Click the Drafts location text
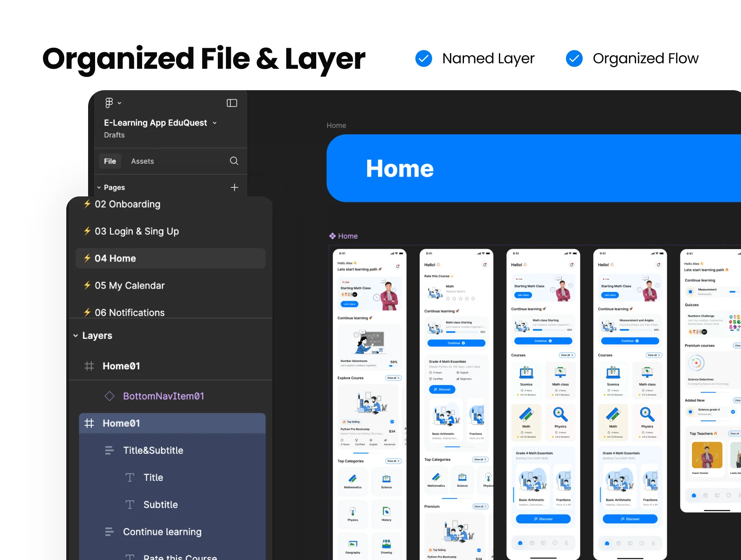The height and width of the screenshot is (560, 741). tap(114, 135)
